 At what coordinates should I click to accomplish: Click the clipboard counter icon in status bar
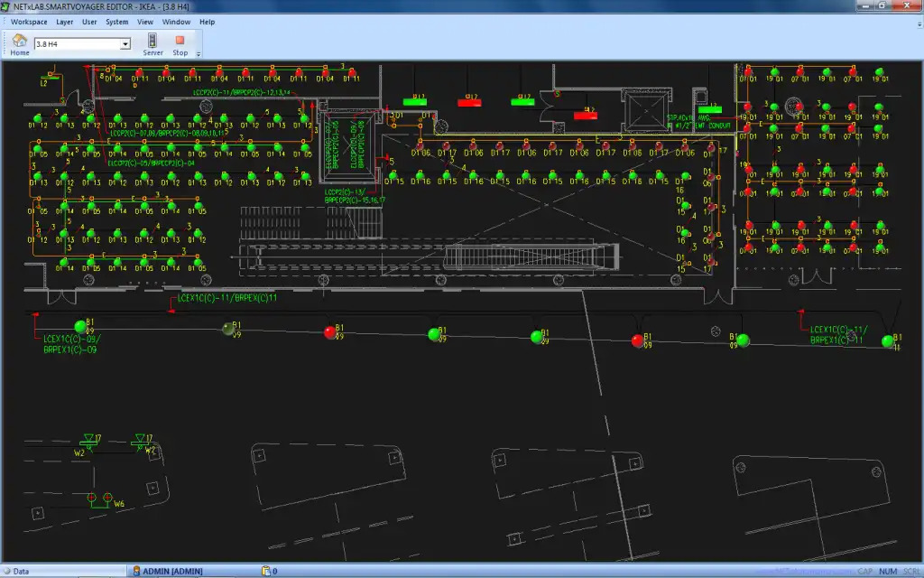[x=266, y=571]
